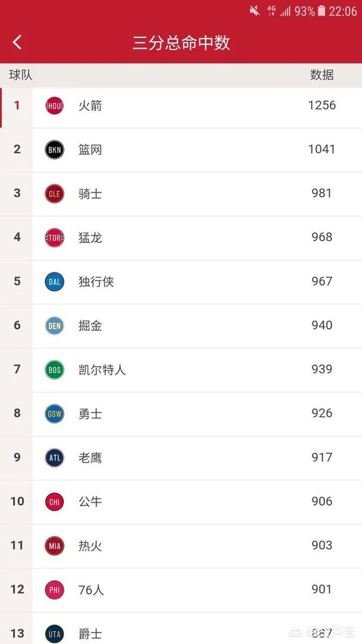The image size is (362, 644).
Task: Tap the Denver Nuggets DEN logo
Action: [x=54, y=326]
